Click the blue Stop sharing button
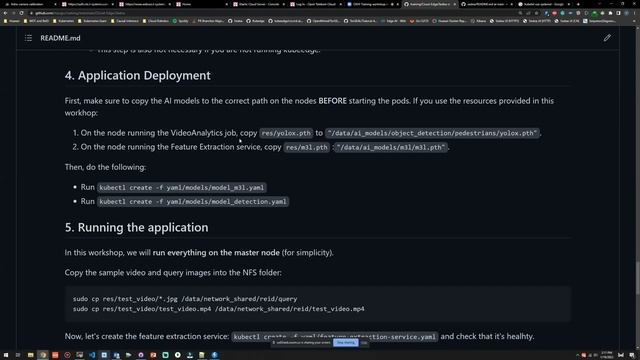Screen dimensions: 640x360 tap(346, 342)
